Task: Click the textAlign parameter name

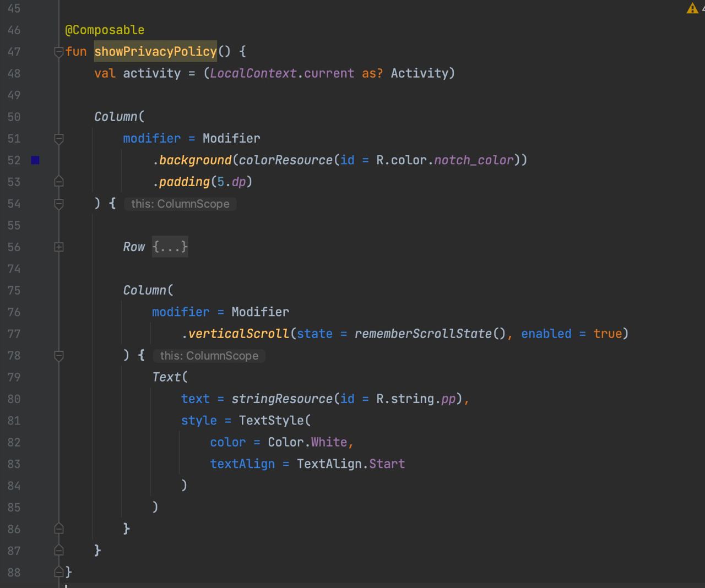Action: [x=242, y=464]
